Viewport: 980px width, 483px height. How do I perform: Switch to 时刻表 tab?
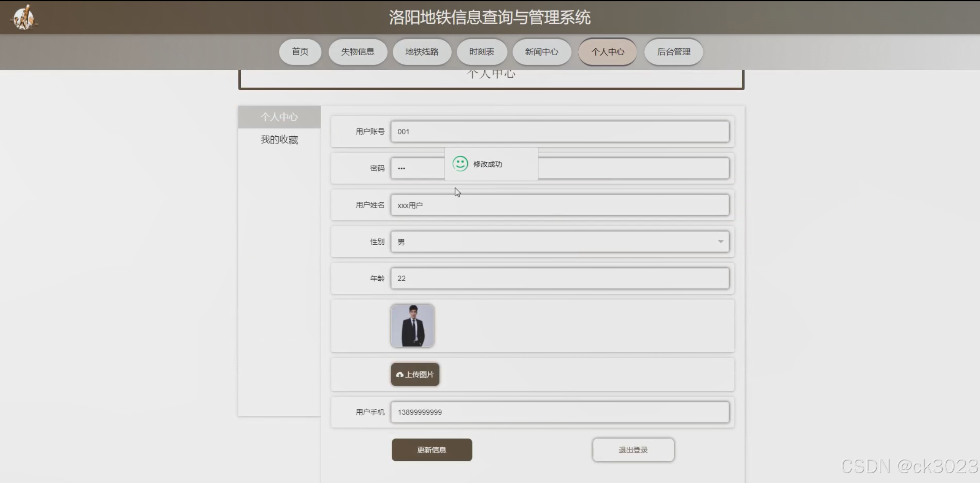(x=482, y=52)
